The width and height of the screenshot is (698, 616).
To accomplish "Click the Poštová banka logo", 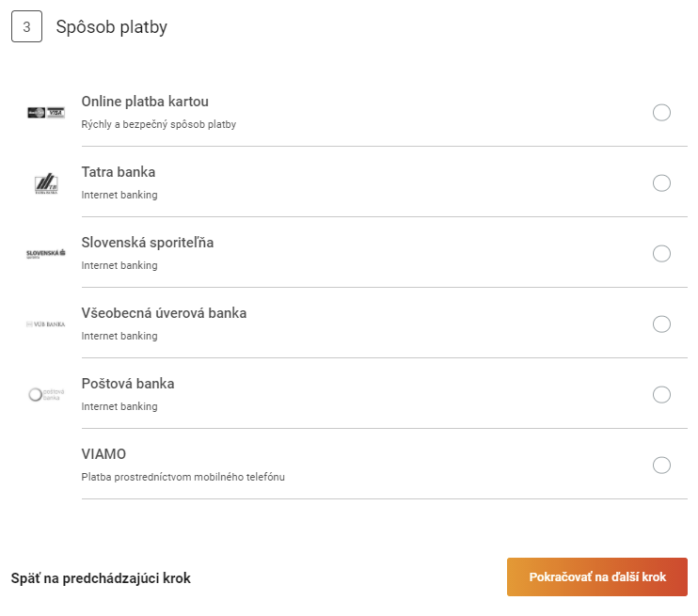I will click(46, 394).
